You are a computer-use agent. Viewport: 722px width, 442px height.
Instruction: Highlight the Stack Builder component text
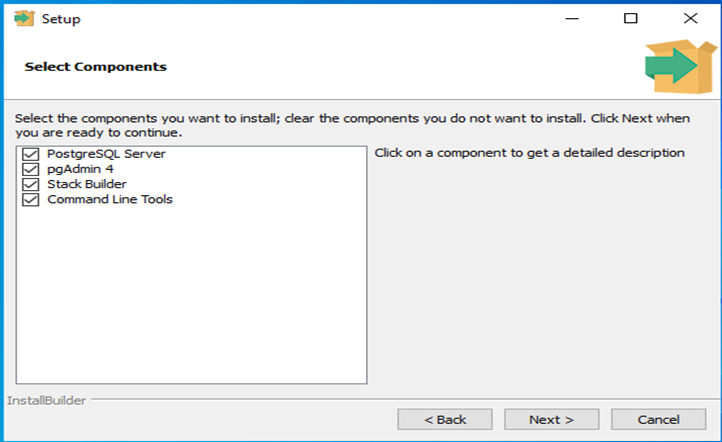tap(87, 184)
